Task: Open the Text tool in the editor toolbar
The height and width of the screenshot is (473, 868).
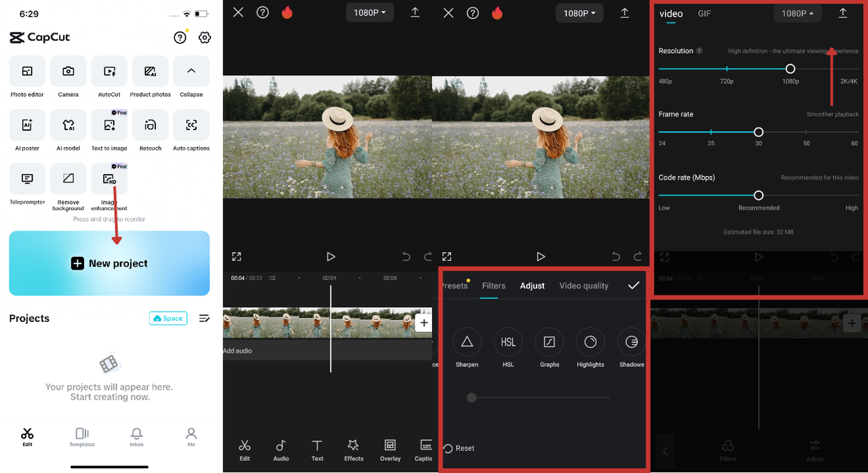Action: [x=317, y=450]
